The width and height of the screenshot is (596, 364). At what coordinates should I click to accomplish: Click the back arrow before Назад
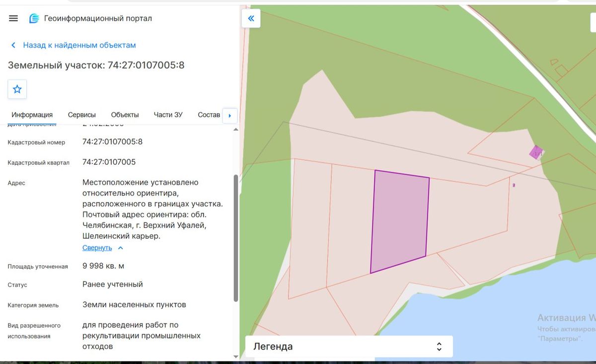click(13, 45)
